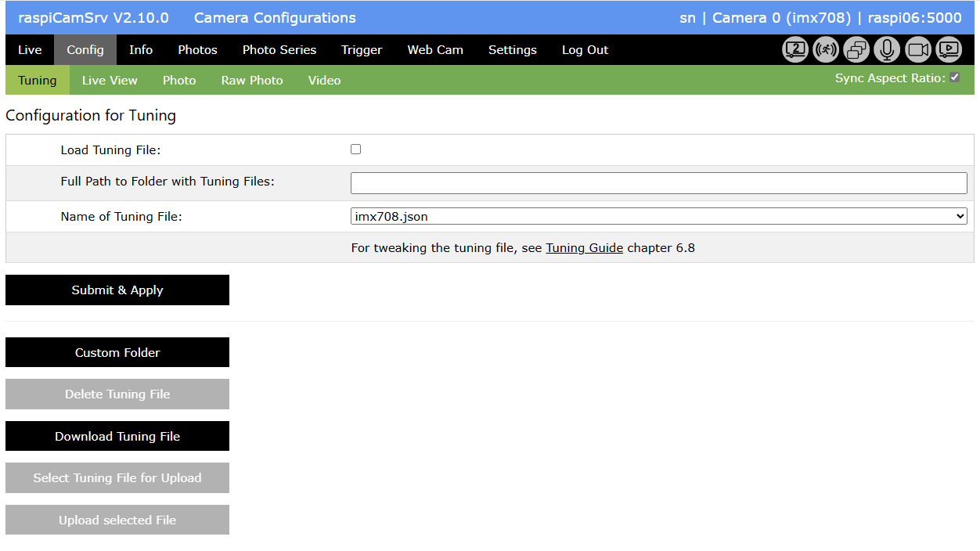Switch to the Live View tab

(x=110, y=81)
